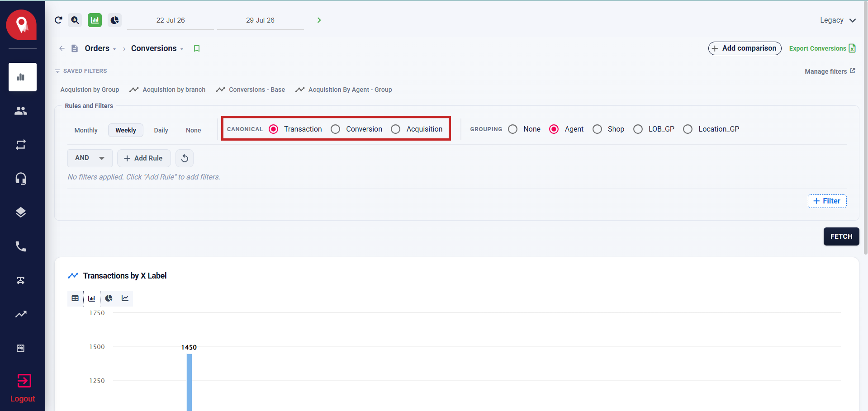Image resolution: width=868 pixels, height=411 pixels.
Task: Show pie chart view for Transactions chart
Action: 109,298
